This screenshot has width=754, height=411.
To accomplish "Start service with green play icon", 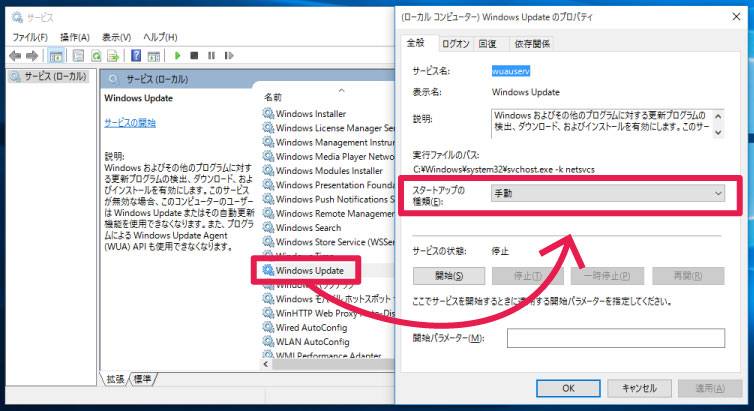I will click(178, 56).
